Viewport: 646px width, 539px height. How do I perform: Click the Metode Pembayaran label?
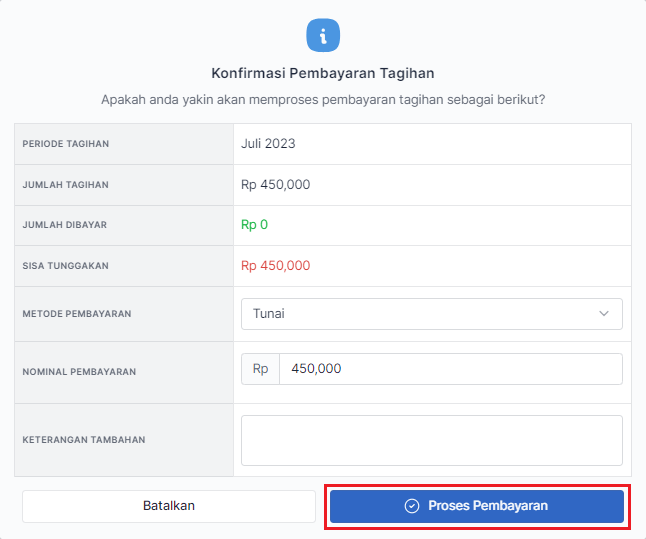point(76,314)
